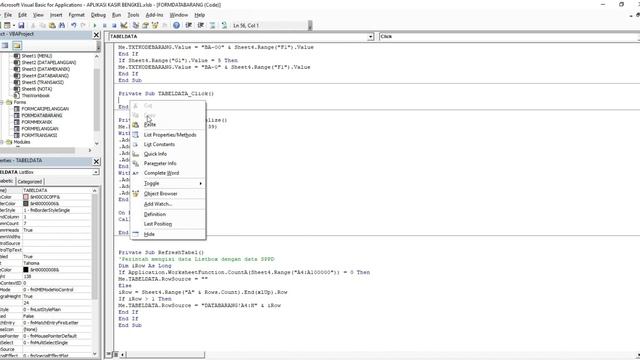Click the Hide icon in the context menu
This screenshot has height=360, width=640.
coord(136,234)
